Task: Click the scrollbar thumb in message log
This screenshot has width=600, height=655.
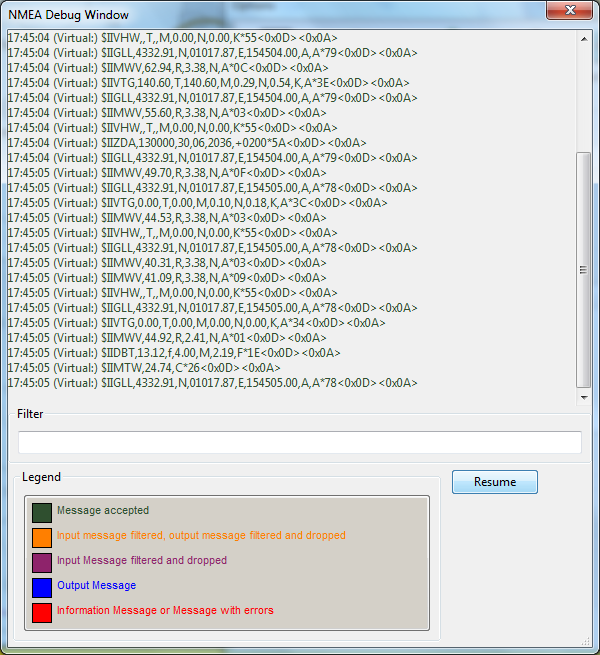Action: click(x=584, y=270)
